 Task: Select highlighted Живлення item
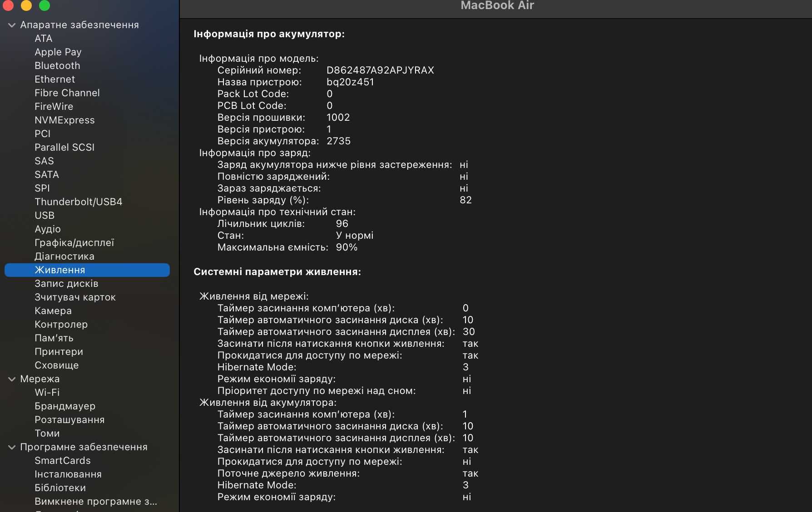tap(87, 270)
